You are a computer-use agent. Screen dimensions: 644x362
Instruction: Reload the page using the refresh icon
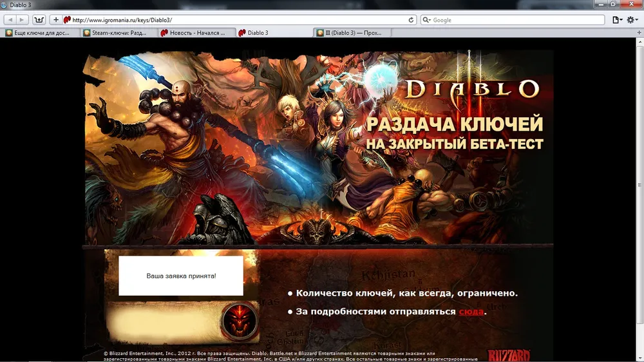click(x=411, y=20)
